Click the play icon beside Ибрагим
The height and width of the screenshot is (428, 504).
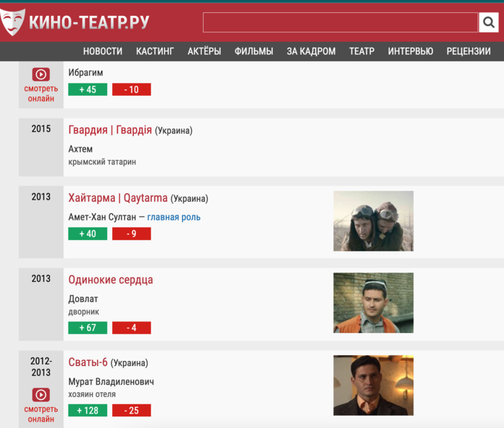coord(41,74)
